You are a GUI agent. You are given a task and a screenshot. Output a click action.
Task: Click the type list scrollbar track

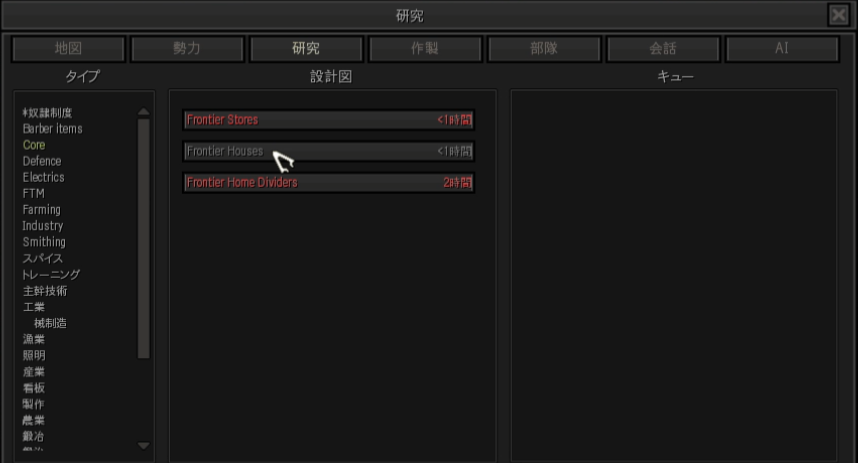click(x=143, y=239)
